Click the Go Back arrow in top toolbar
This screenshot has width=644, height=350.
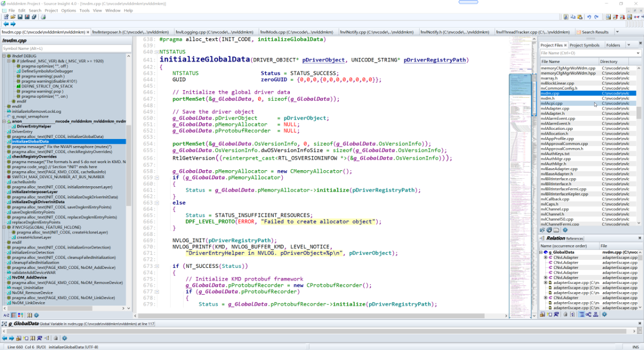point(6,24)
